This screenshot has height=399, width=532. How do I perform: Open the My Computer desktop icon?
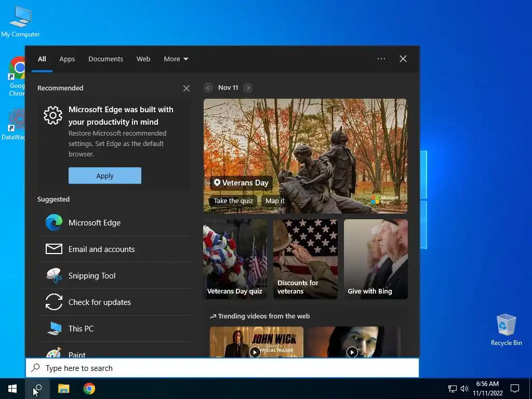[20, 22]
